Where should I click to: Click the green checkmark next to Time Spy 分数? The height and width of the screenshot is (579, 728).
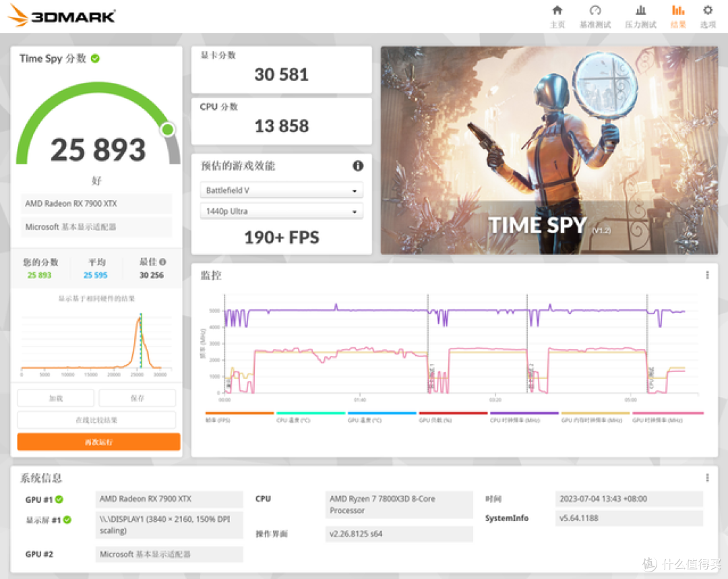pos(95,59)
